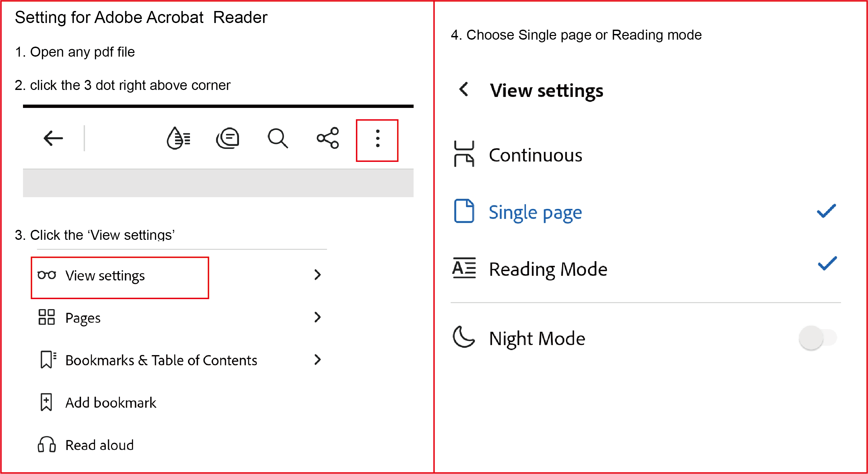Click the Read aloud headphones icon
Screen dimensions: 868x474
tap(47, 445)
